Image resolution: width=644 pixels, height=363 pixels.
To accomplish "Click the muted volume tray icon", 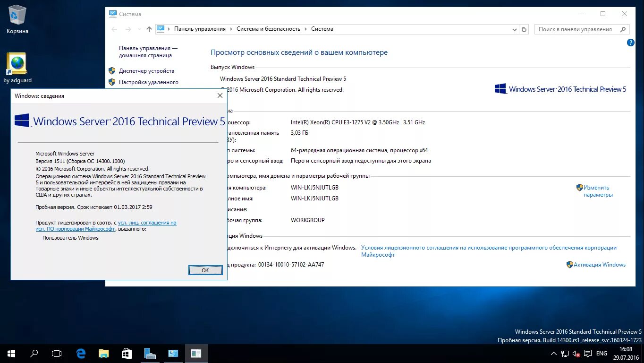I will pos(576,354).
